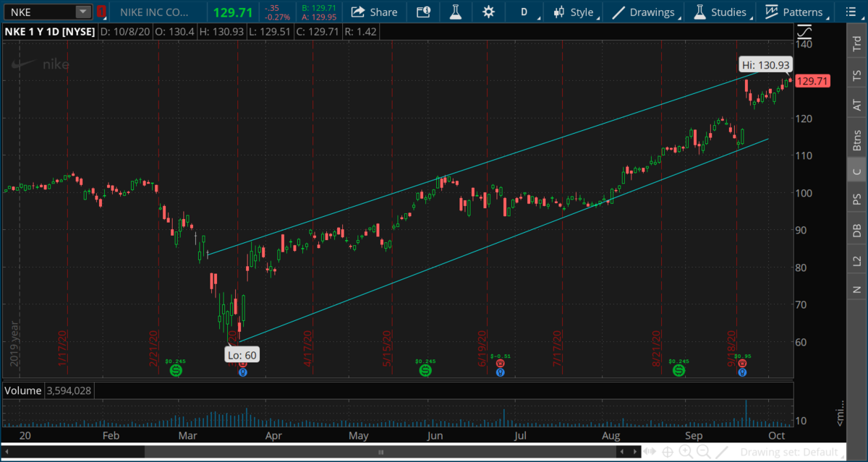Screen dimensions: 868x462
Task: Zoom out using the minus magnifier icon
Action: point(703,452)
